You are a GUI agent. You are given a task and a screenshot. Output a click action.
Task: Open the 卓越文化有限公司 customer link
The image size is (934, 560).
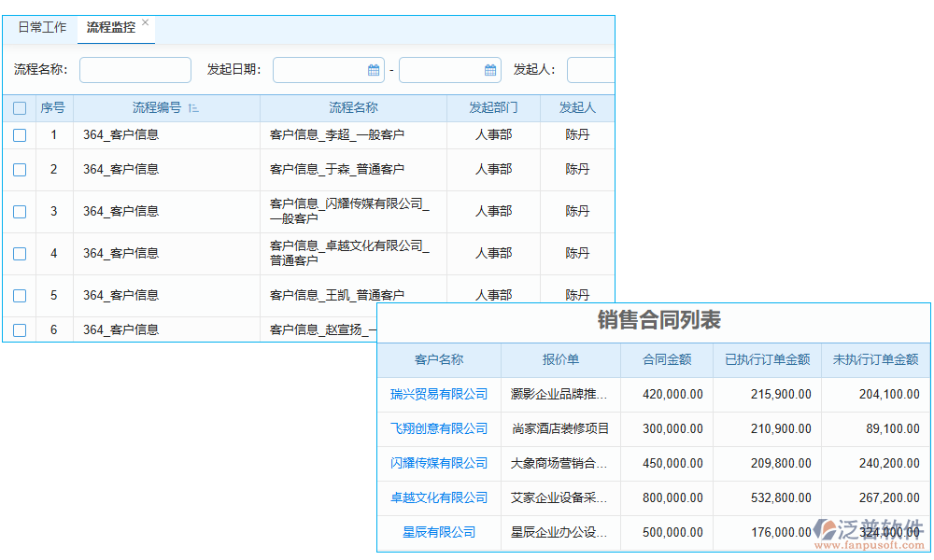[x=439, y=497]
